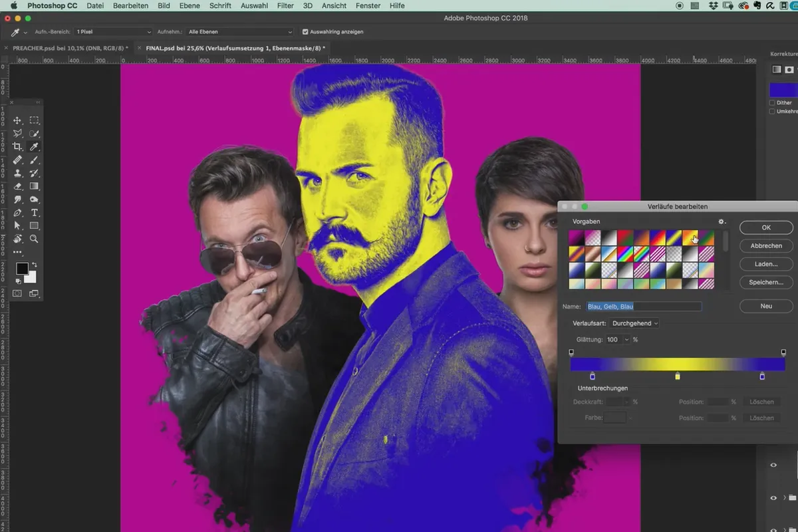The image size is (798, 532).
Task: Select the Gradient tool
Action: point(34,187)
